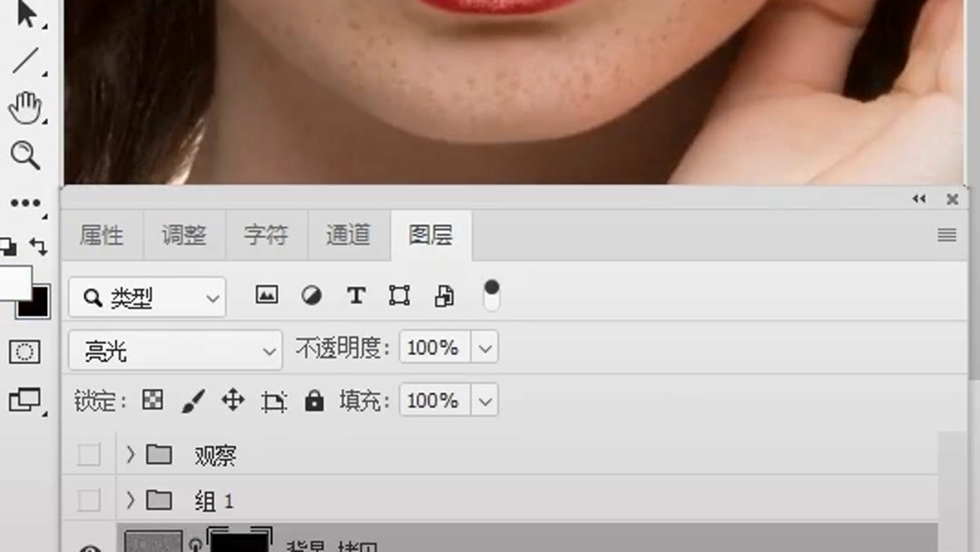The width and height of the screenshot is (980, 552).
Task: Open the Layers panel menu button
Action: point(946,234)
